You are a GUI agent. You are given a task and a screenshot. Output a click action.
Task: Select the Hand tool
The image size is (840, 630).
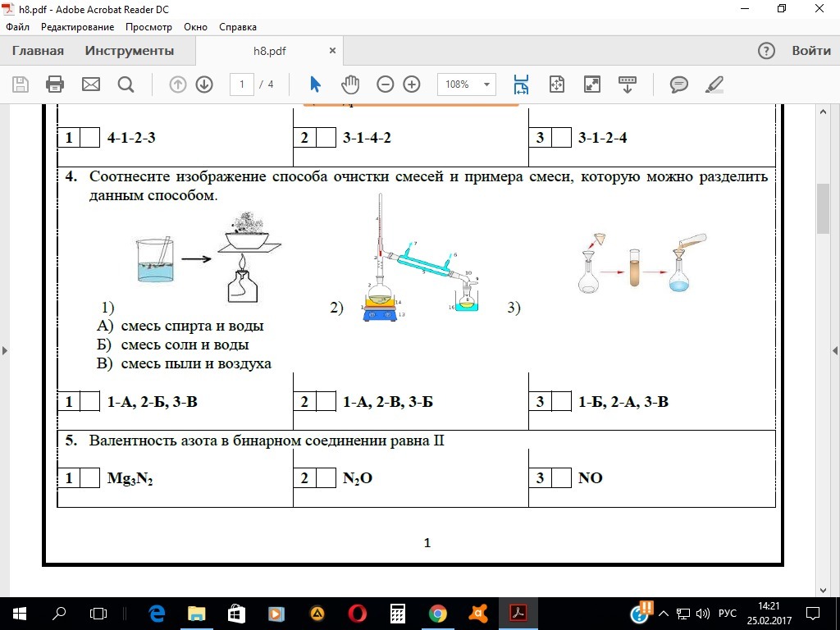click(x=350, y=84)
